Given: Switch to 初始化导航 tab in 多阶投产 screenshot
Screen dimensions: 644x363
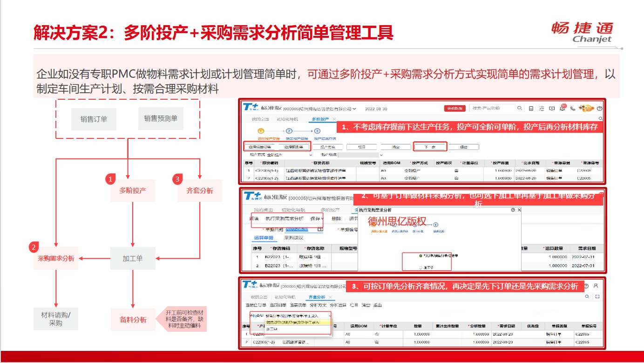Looking at the screenshot, I should coord(287,119).
